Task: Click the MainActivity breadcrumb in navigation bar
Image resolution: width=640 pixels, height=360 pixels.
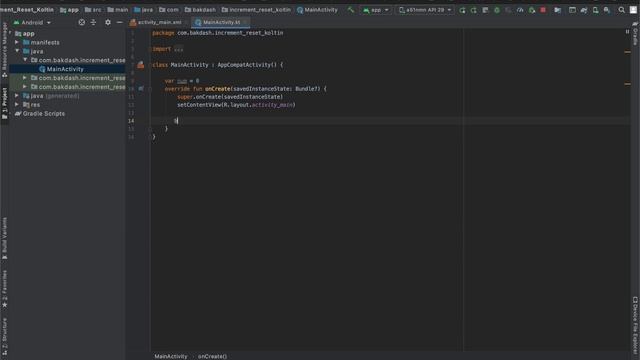Action: point(317,10)
